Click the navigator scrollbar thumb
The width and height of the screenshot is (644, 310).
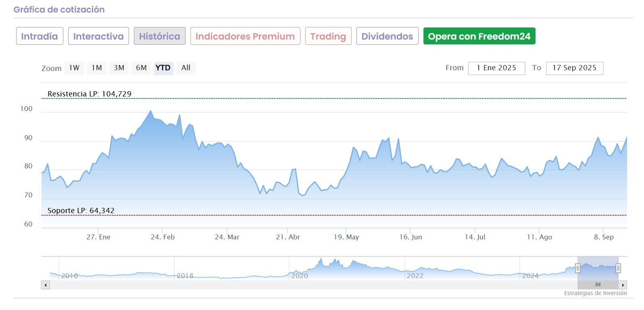pos(598,285)
